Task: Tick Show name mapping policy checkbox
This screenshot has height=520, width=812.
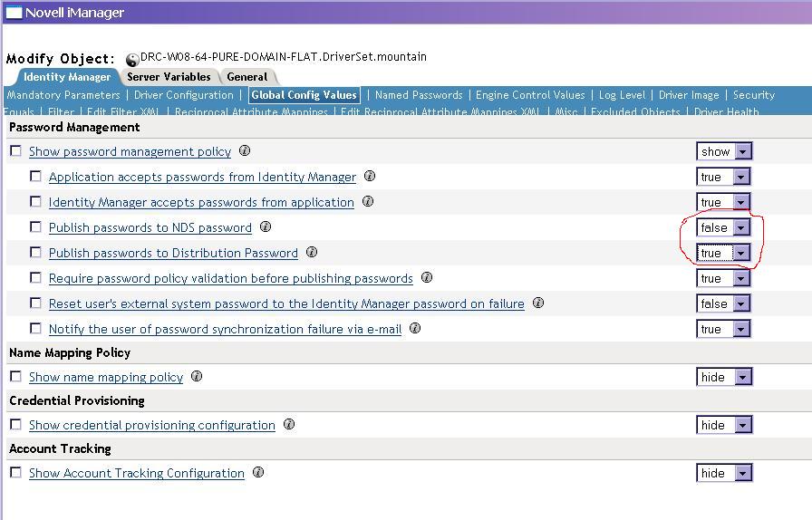Action: [16, 377]
